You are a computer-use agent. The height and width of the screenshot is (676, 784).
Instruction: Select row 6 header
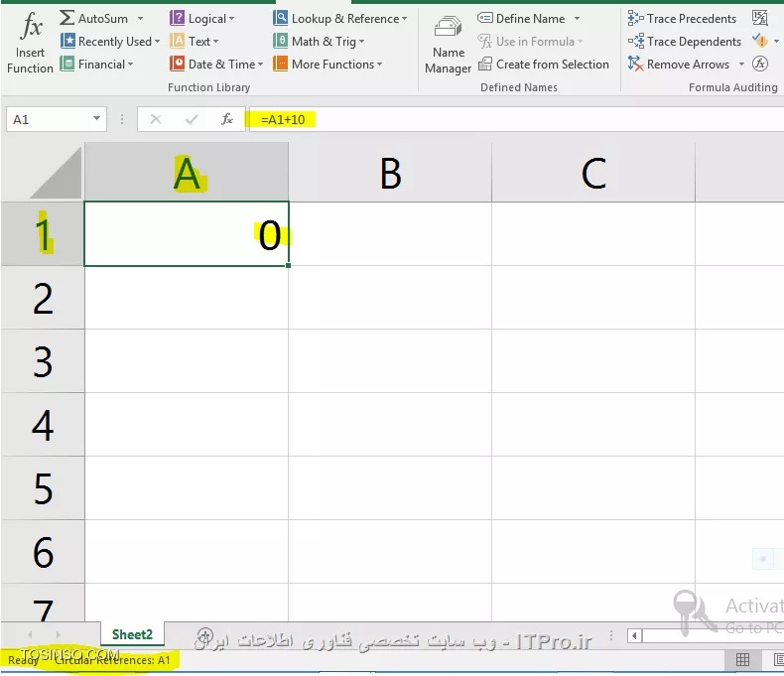coord(43,552)
